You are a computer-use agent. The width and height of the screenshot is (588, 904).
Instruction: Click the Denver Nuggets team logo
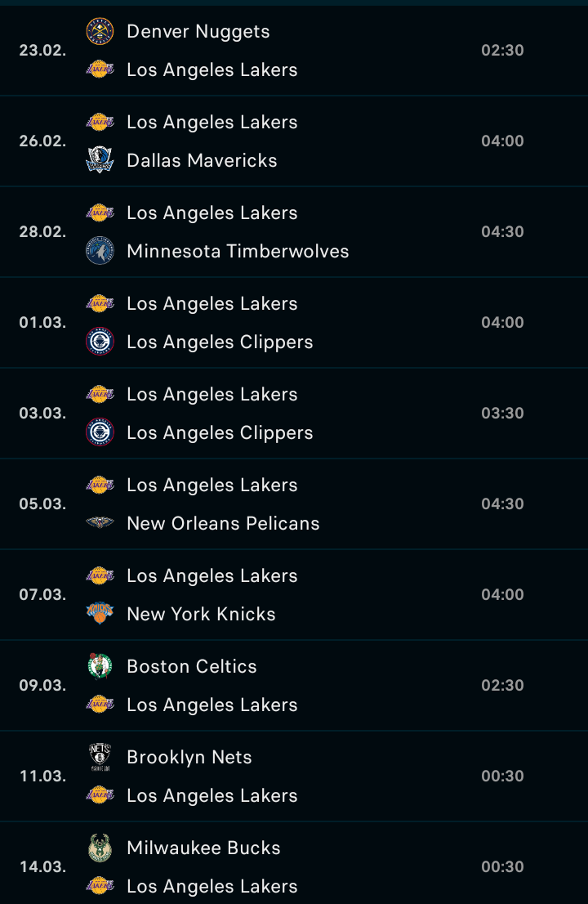100,32
